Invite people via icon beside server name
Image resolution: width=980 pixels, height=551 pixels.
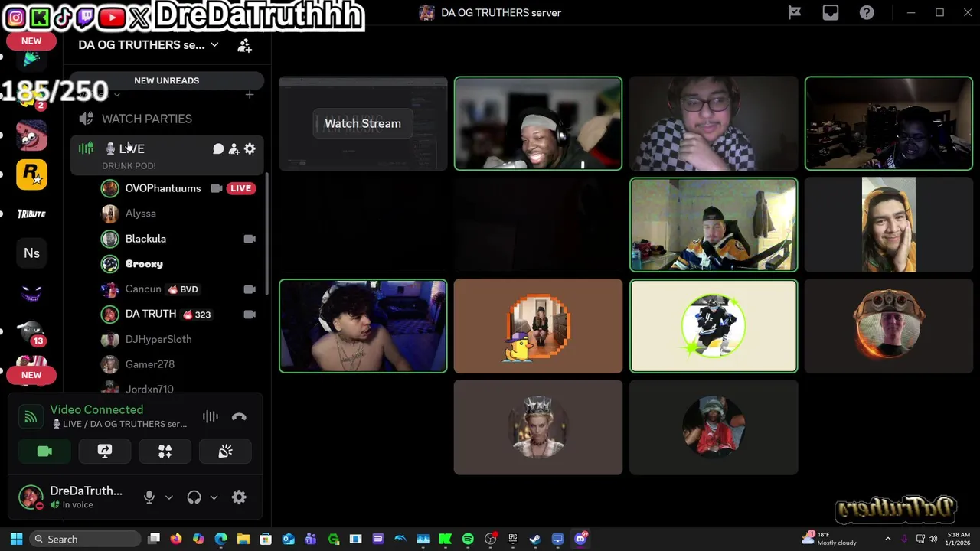(x=244, y=45)
